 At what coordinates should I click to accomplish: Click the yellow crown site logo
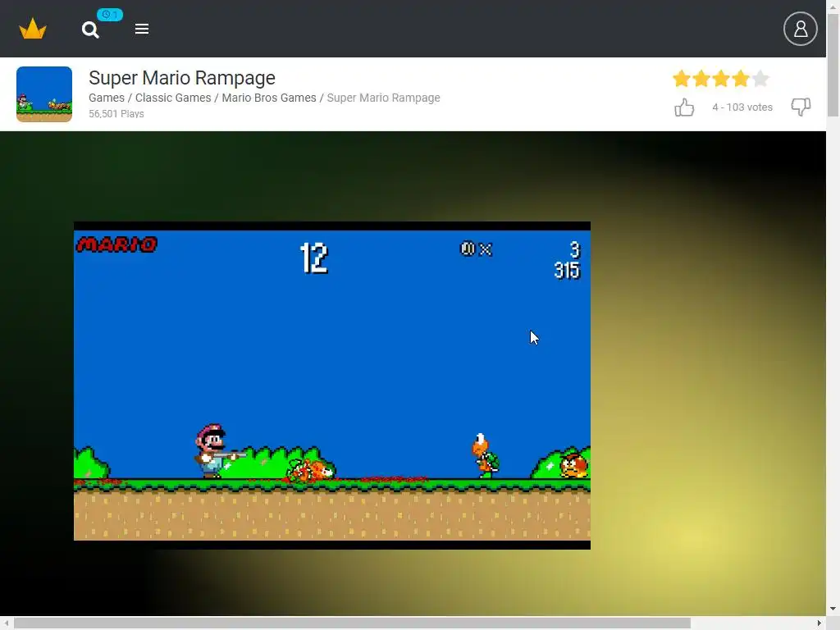[33, 29]
